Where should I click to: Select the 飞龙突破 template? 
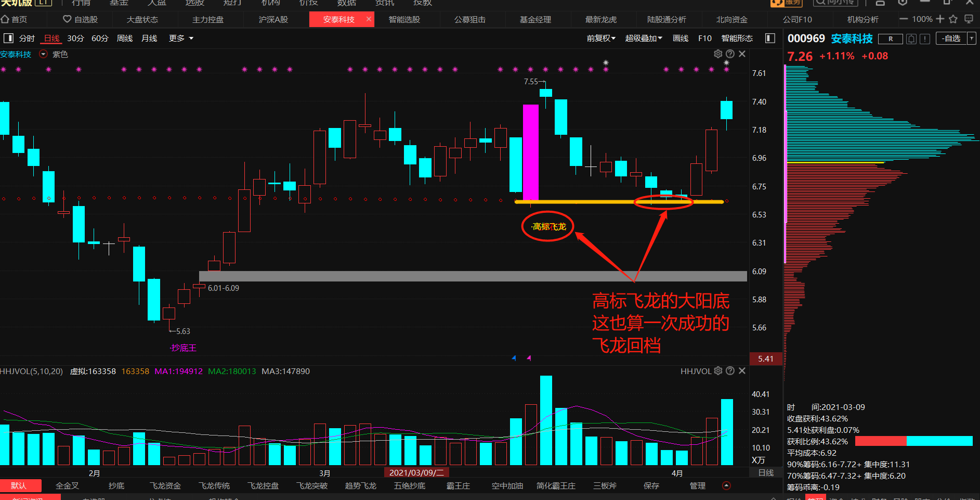(x=312, y=485)
